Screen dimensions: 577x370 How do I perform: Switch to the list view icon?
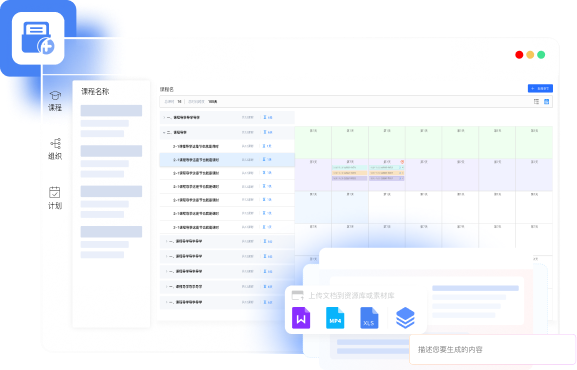536,102
